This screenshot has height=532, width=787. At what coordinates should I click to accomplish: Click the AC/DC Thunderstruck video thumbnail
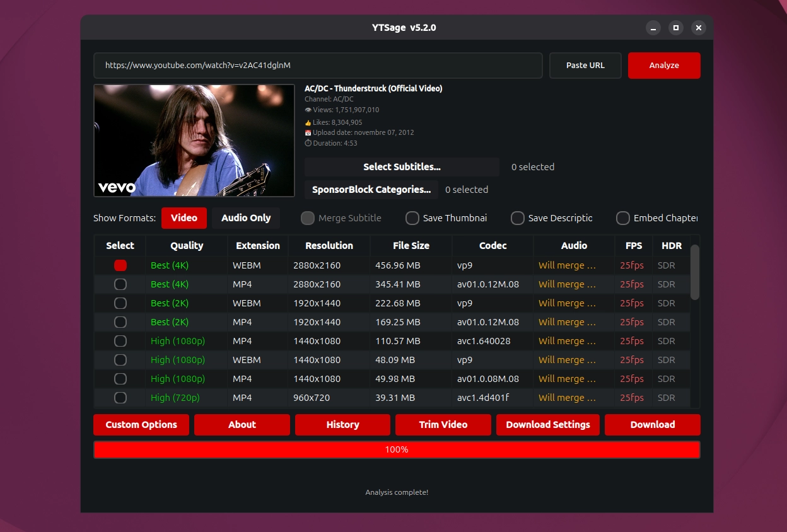click(x=194, y=141)
